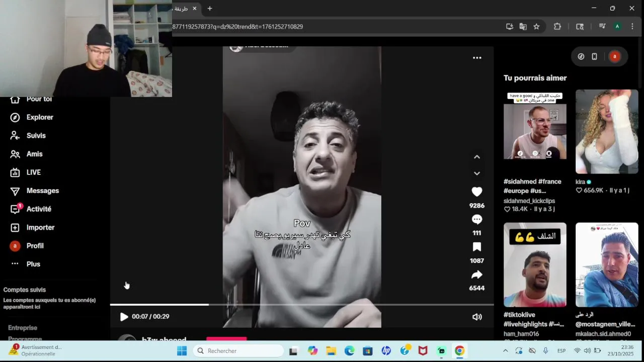Image resolution: width=644 pixels, height=362 pixels.
Task: Click the "Comptes suivis" label
Action: point(24,290)
